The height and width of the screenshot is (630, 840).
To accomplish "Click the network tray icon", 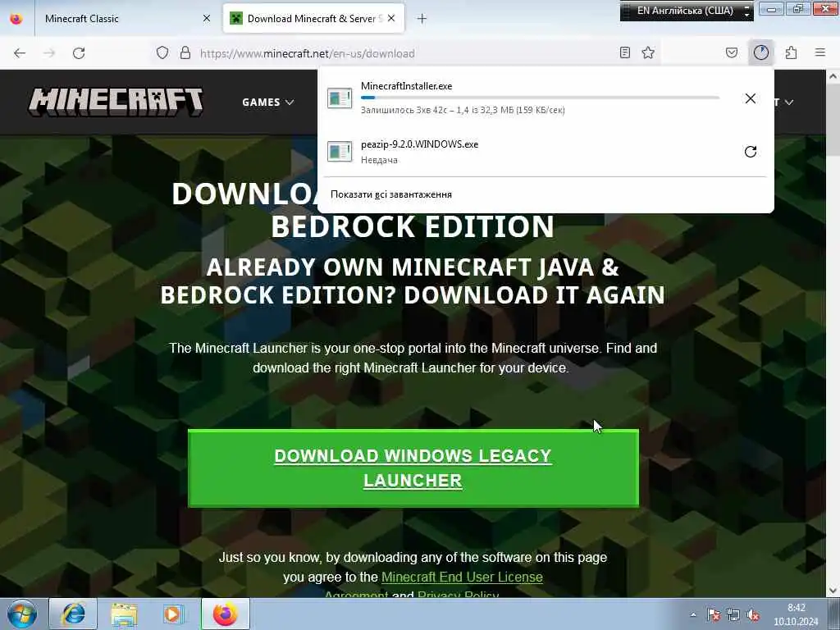I will pos(733,615).
